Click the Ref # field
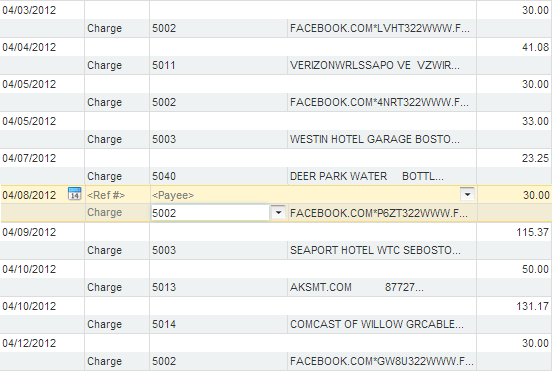552x371 pixels. click(x=118, y=195)
